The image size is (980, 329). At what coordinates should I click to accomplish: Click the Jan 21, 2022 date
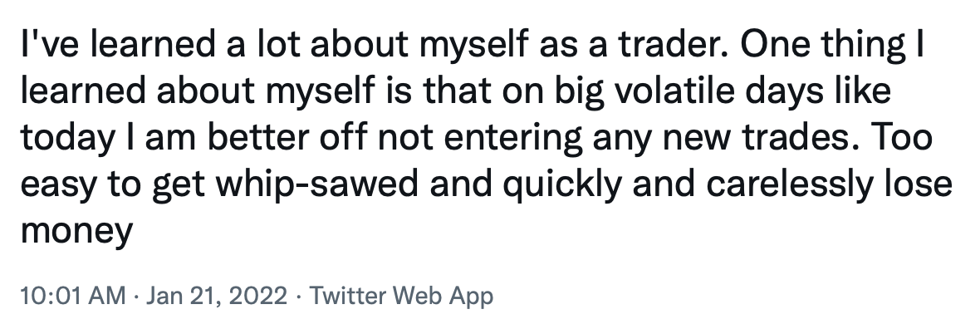[x=216, y=295]
